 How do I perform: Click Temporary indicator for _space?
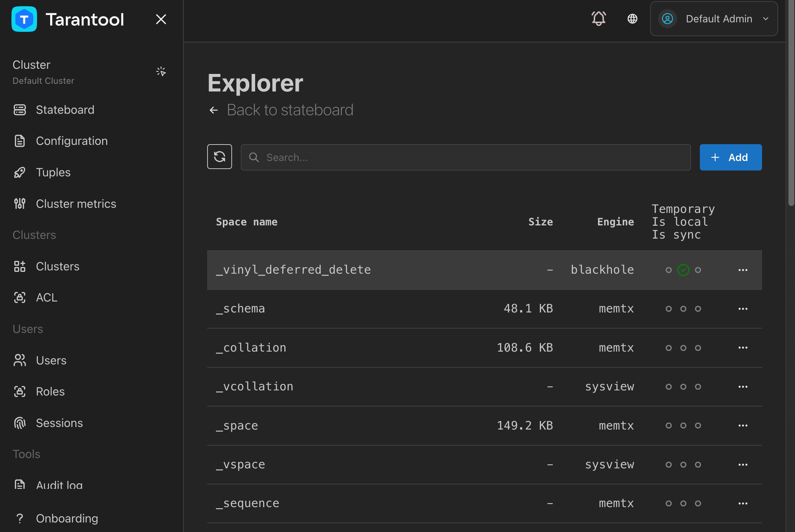pyautogui.click(x=669, y=426)
